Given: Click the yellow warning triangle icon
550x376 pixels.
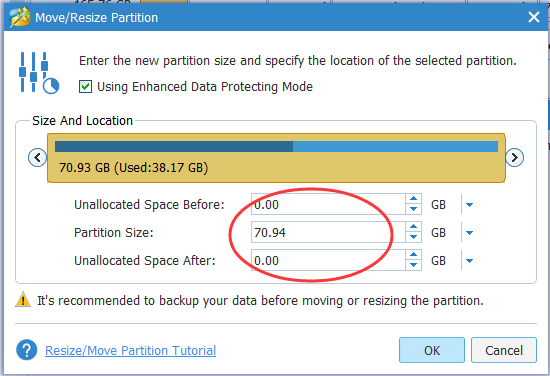Looking at the screenshot, I should 23,300.
